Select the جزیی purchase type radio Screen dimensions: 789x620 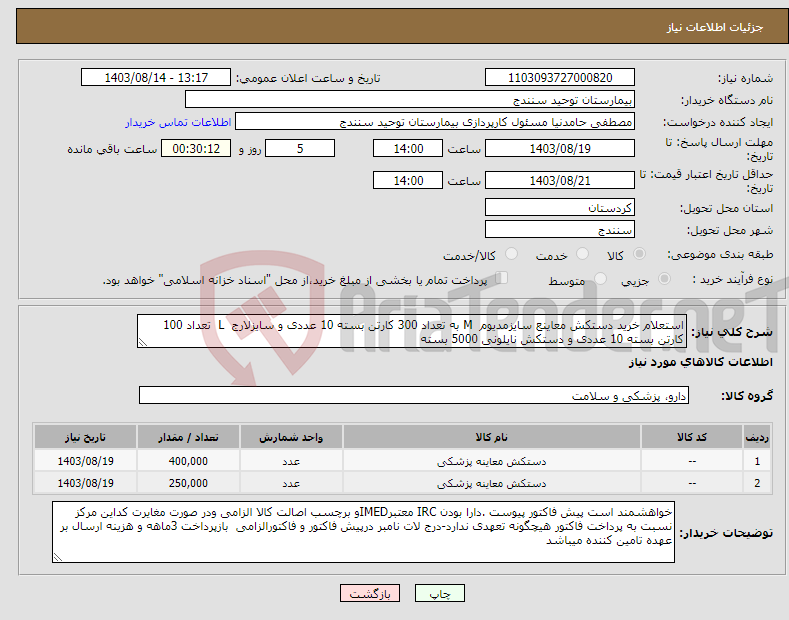tap(664, 279)
